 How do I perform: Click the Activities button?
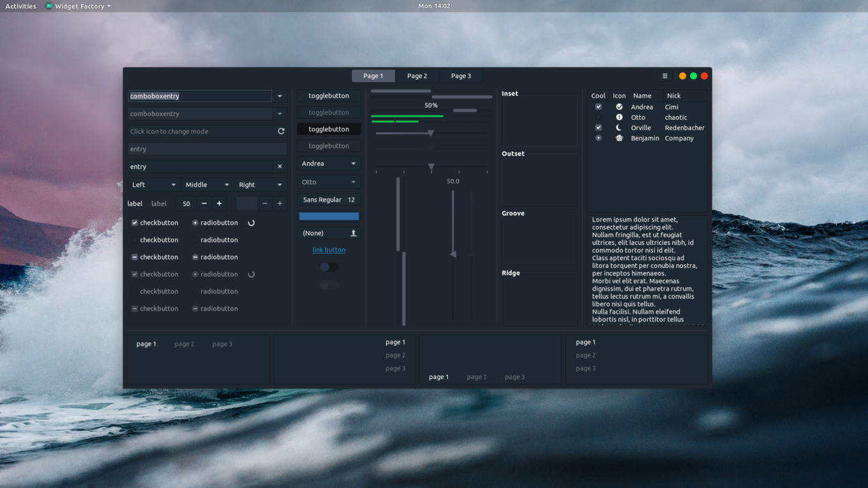21,6
